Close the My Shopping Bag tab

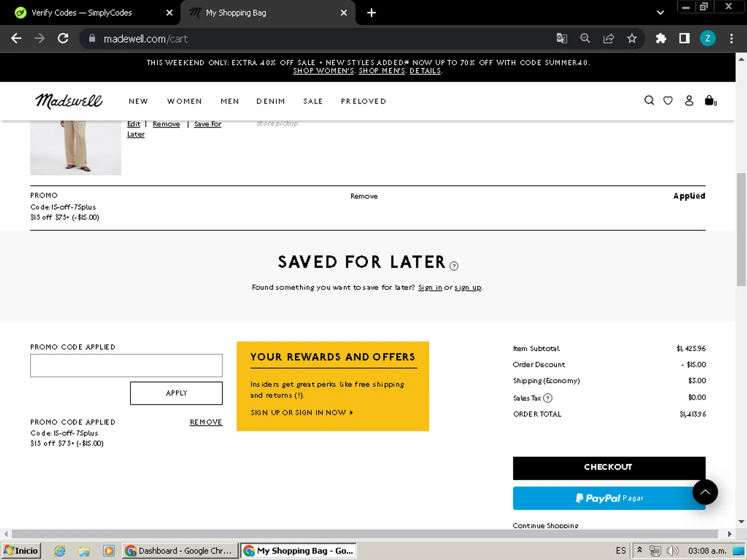[344, 12]
